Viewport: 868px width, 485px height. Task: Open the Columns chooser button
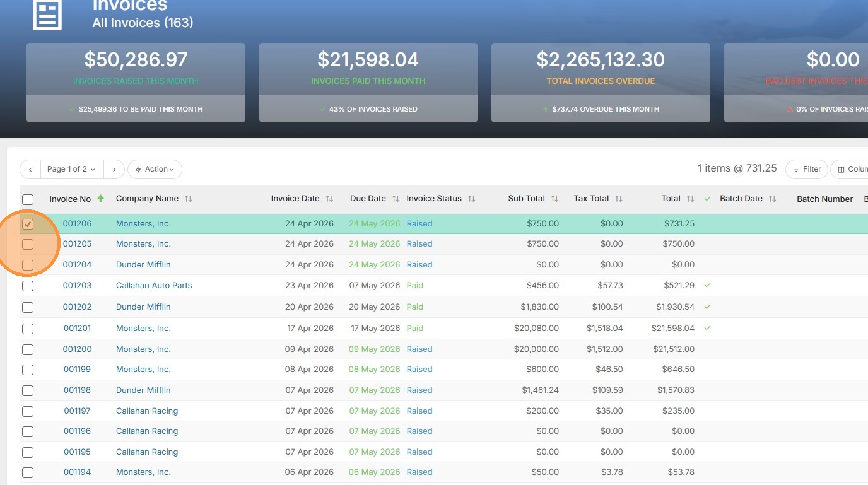pos(850,169)
